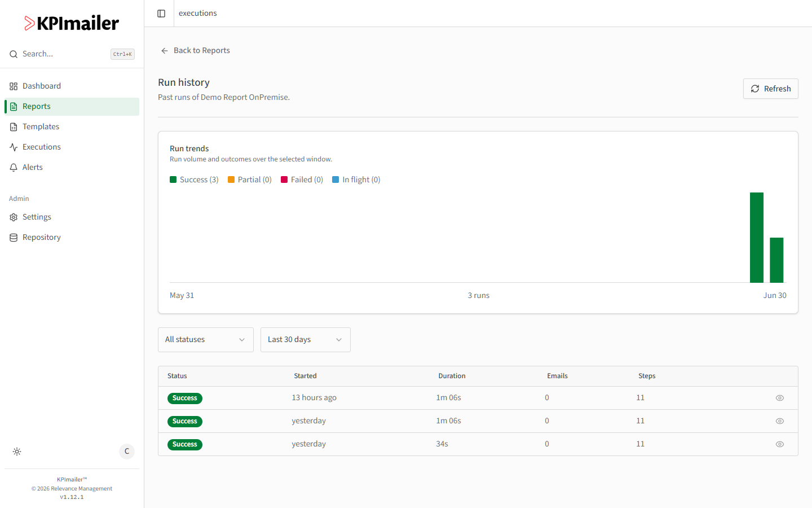Image resolution: width=812 pixels, height=508 pixels.
Task: Toggle the sidebar panel icon
Action: pyautogui.click(x=161, y=14)
